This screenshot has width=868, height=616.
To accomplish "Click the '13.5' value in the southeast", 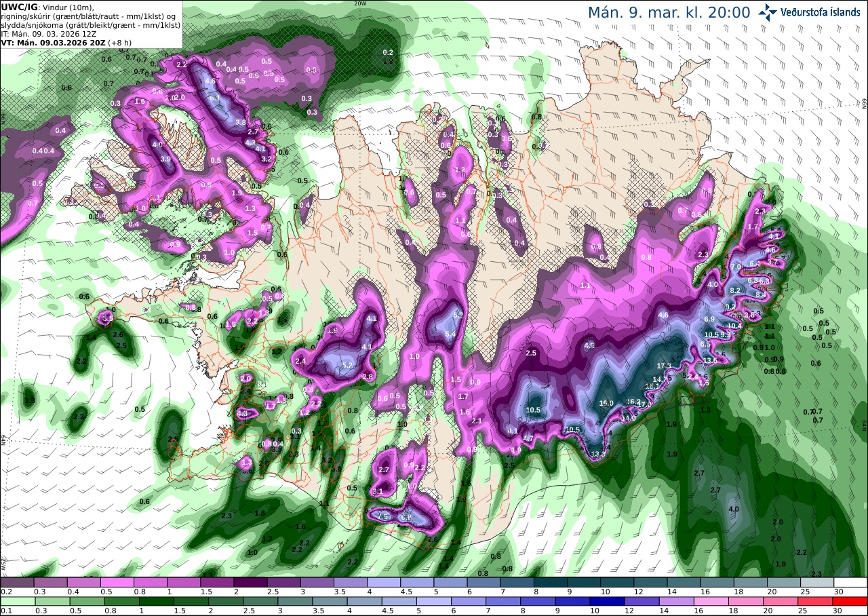I will tap(709, 360).
